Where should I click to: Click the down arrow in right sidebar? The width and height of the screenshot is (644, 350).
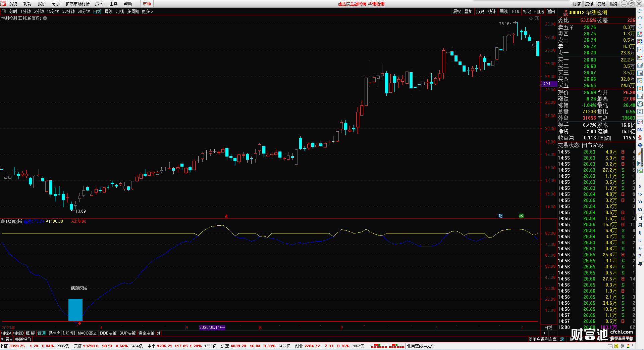[x=640, y=27]
